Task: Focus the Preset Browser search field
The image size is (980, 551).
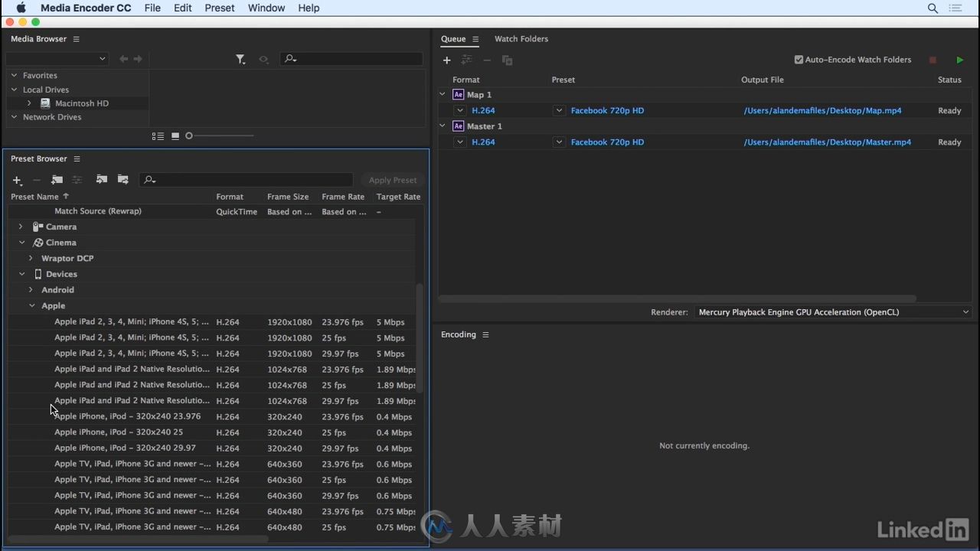Action: 246,180
